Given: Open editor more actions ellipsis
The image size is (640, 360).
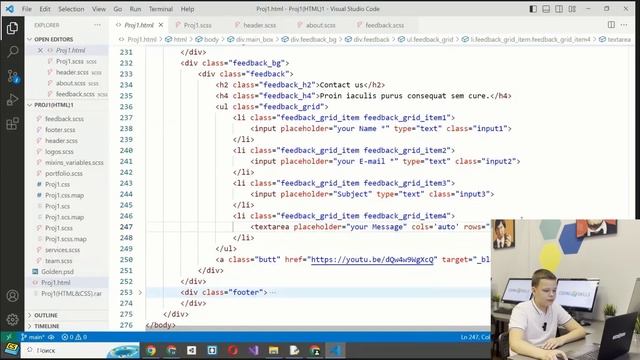Looking at the screenshot, I should [x=624, y=25].
